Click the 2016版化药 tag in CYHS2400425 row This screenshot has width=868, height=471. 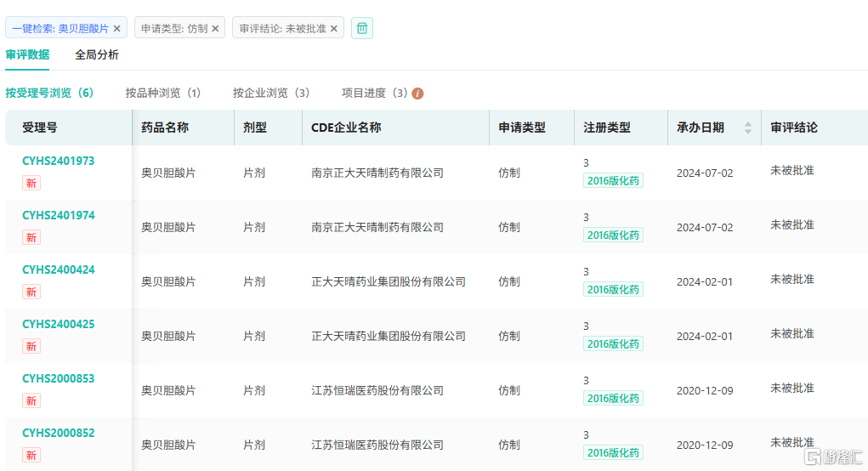pos(613,343)
